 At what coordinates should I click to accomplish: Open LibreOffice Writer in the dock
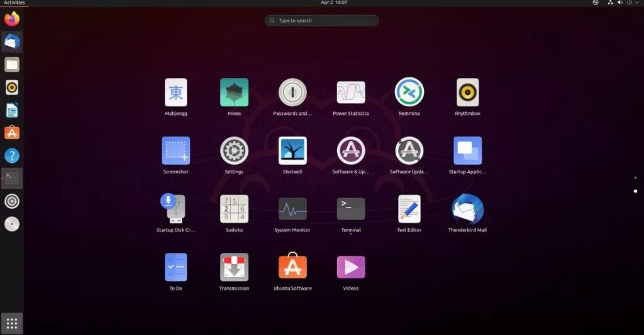pyautogui.click(x=12, y=110)
